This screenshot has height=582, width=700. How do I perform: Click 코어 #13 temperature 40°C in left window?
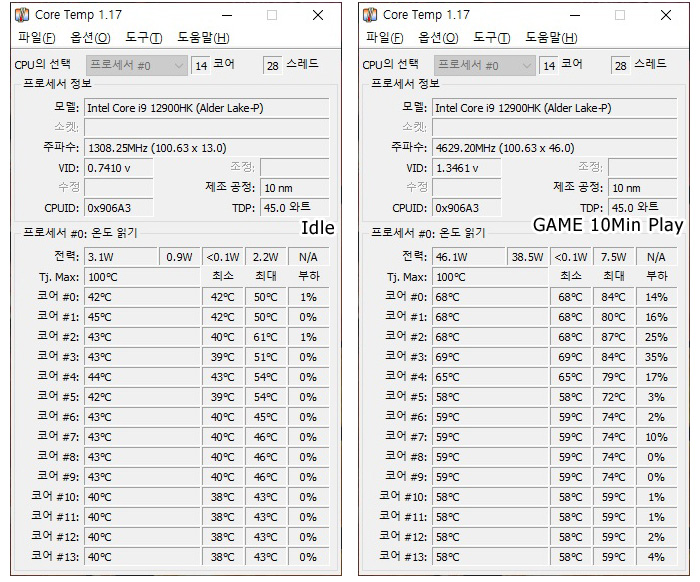click(x=142, y=557)
